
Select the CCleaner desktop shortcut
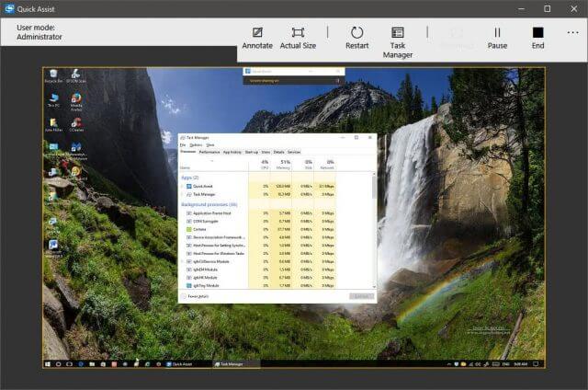point(76,124)
